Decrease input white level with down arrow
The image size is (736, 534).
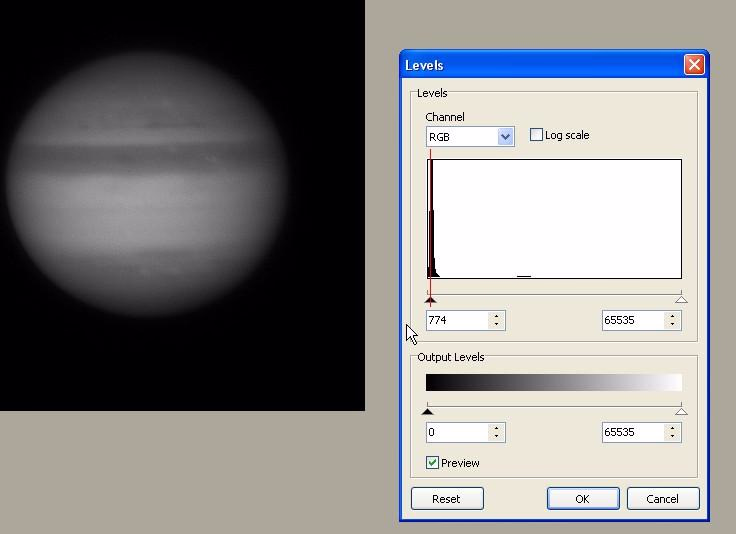672,325
